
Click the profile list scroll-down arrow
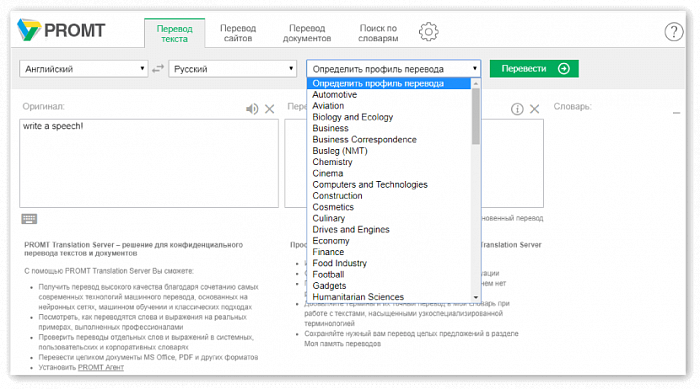click(476, 297)
